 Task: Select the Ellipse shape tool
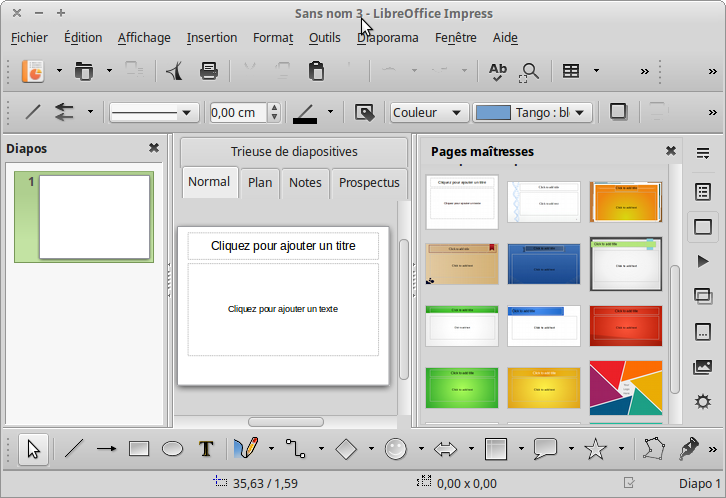click(172, 449)
